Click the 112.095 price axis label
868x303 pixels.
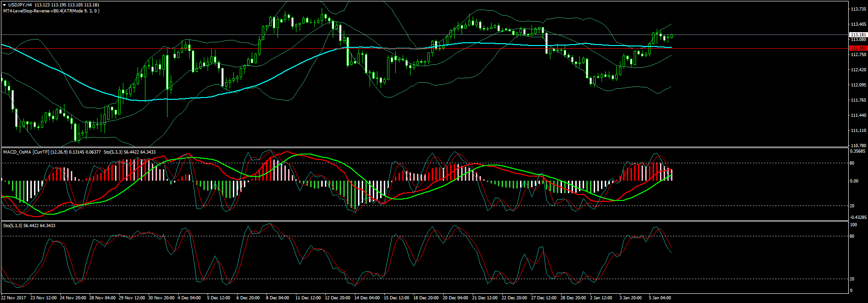click(859, 85)
